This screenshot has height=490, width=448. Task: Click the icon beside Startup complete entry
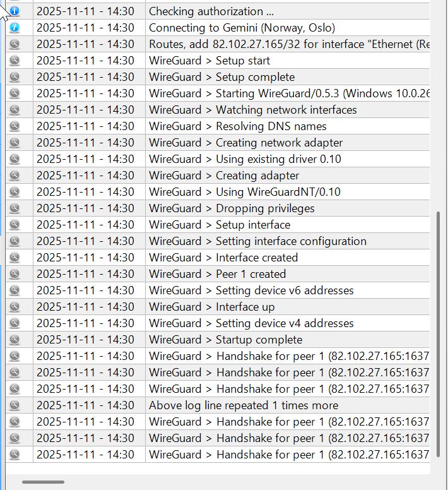(15, 340)
